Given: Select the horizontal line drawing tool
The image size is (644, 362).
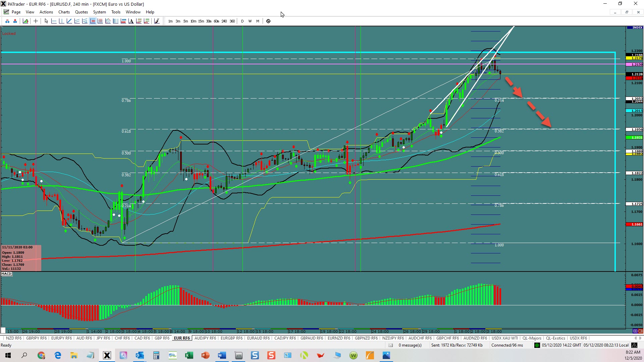Looking at the screenshot, I should pyautogui.click(x=54, y=21).
